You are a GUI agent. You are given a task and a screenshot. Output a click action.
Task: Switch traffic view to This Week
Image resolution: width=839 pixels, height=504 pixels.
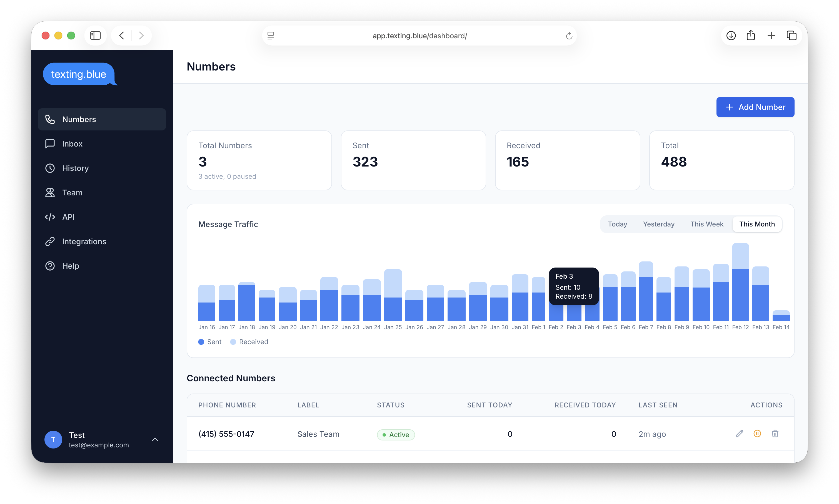pos(706,224)
